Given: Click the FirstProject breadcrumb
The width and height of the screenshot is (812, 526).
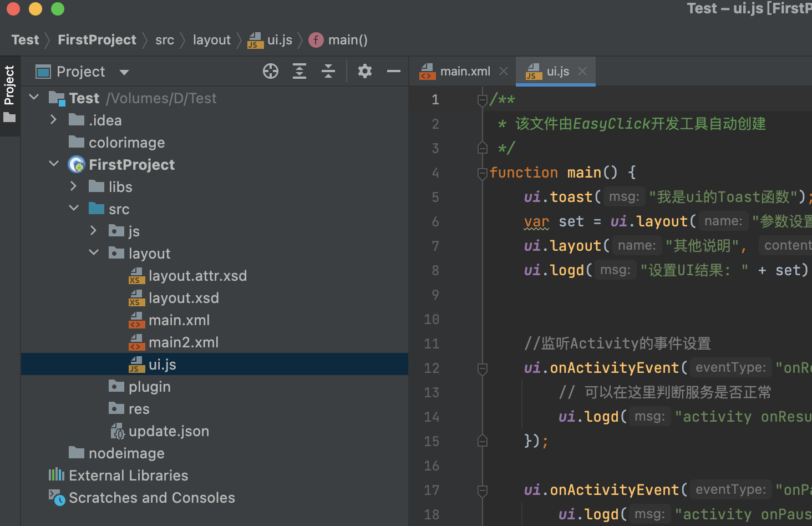Looking at the screenshot, I should tap(97, 40).
